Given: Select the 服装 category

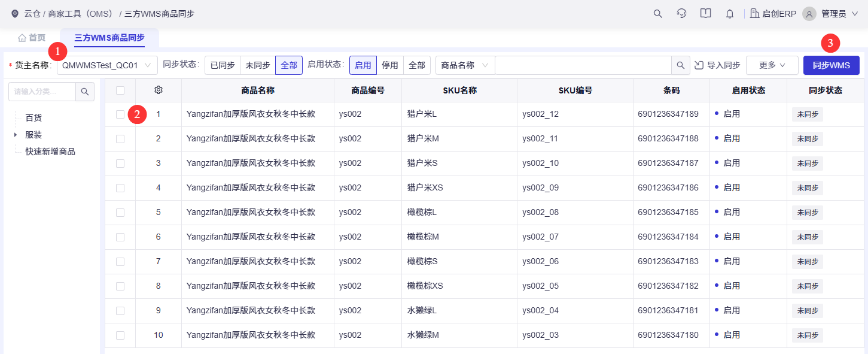Looking at the screenshot, I should coord(33,135).
